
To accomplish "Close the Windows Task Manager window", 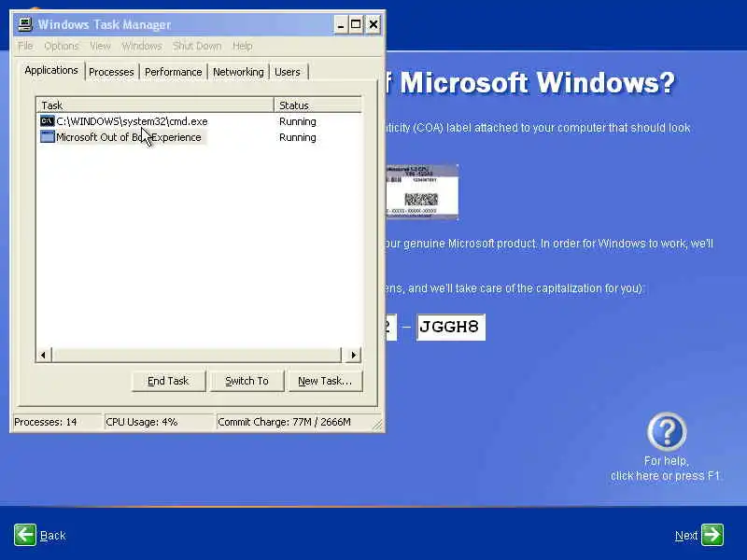I will (x=373, y=25).
